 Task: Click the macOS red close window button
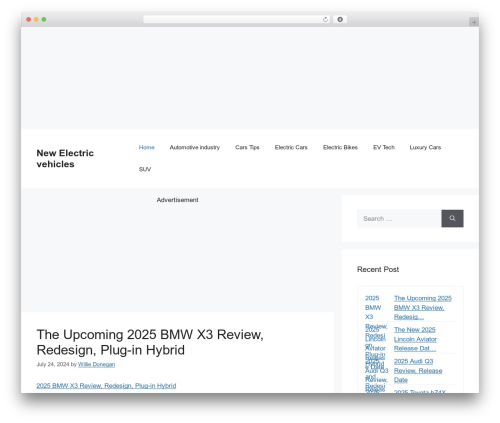(29, 20)
